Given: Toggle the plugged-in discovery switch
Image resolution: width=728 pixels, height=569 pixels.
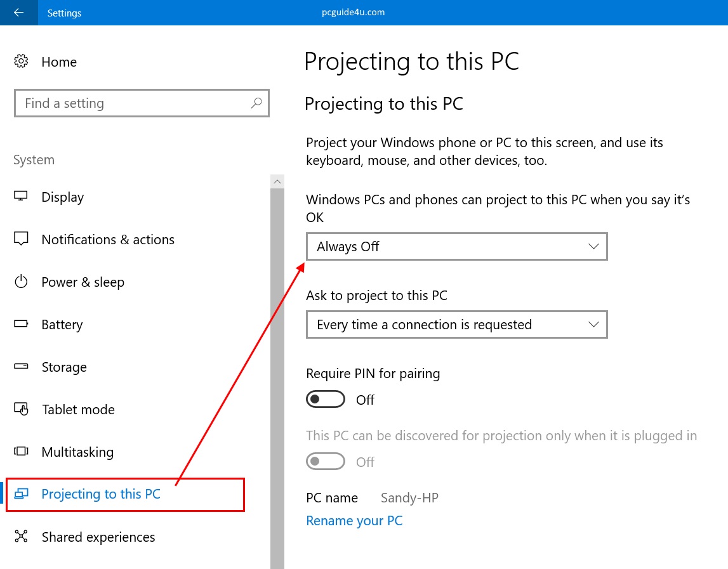Looking at the screenshot, I should 326,462.
